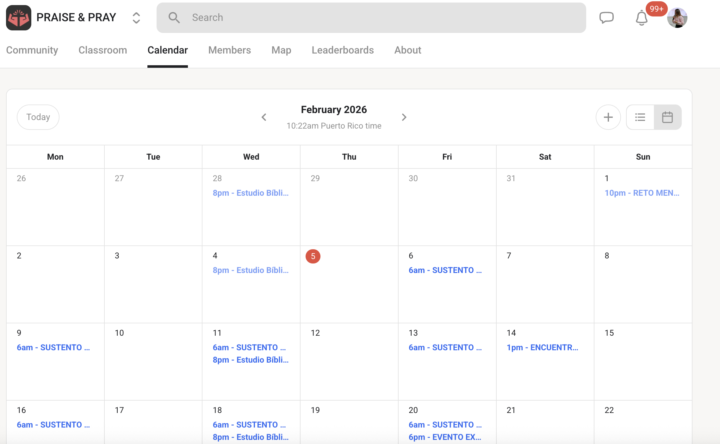Click date 22 in calendar

(609, 410)
